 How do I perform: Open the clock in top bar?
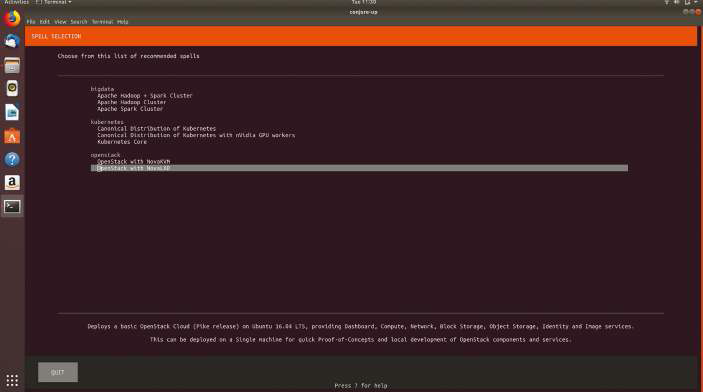364,2
